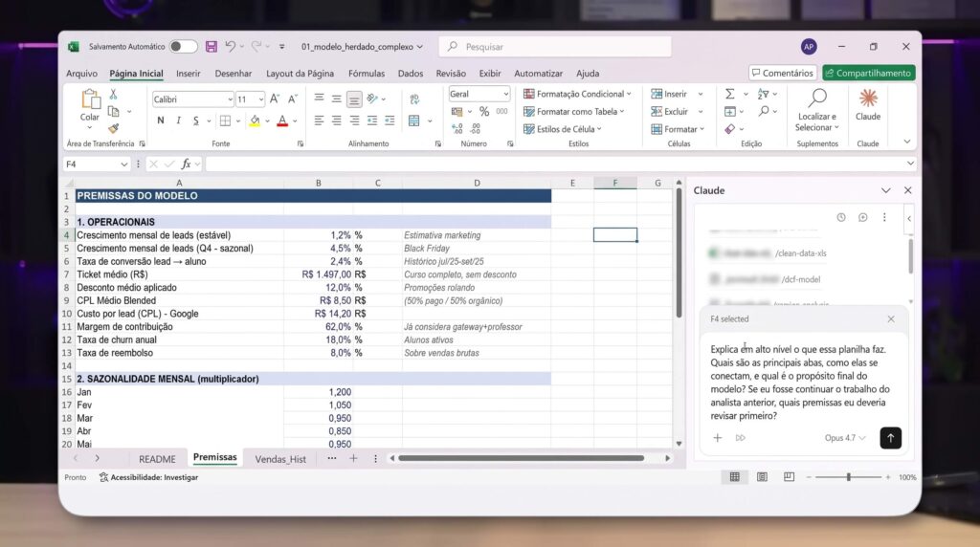The width and height of the screenshot is (980, 547).
Task: Click the Cut scissors icon
Action: click(x=113, y=95)
